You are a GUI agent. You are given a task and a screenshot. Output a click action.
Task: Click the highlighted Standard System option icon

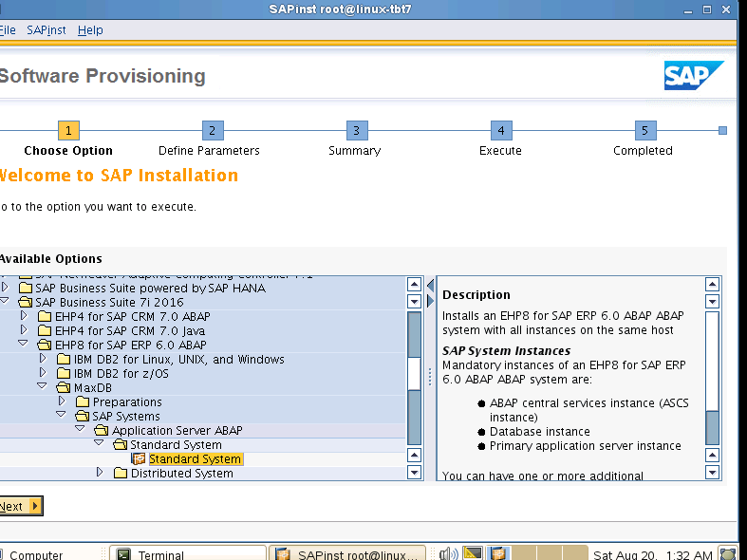pyautogui.click(x=139, y=459)
